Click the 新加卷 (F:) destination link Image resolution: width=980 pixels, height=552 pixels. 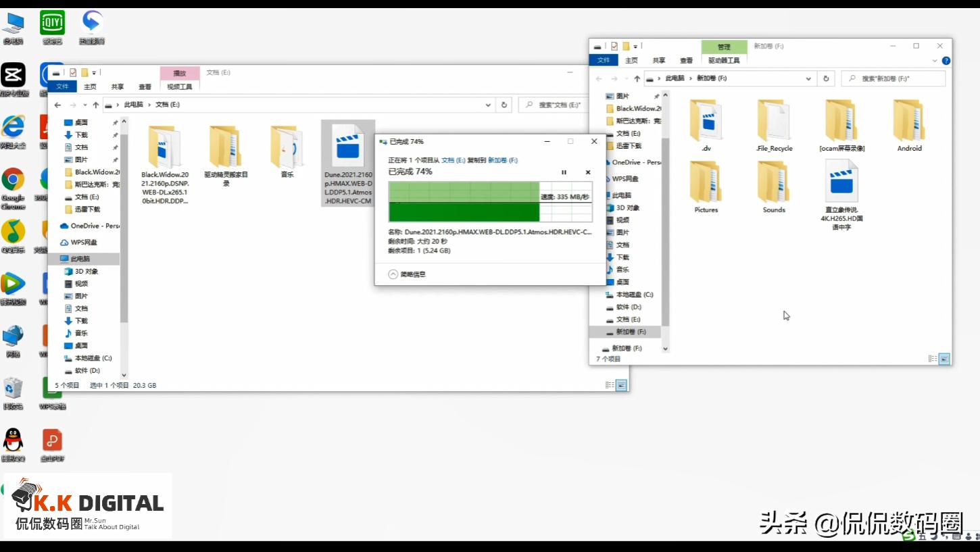(x=502, y=160)
